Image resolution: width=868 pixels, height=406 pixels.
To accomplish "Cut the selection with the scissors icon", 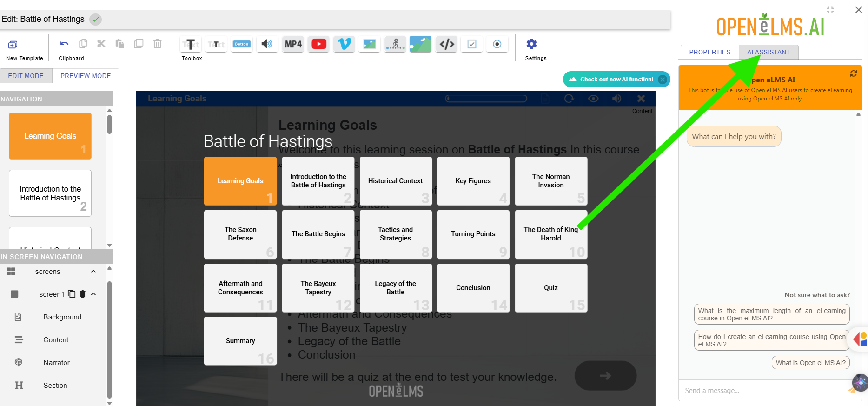I will 101,44.
